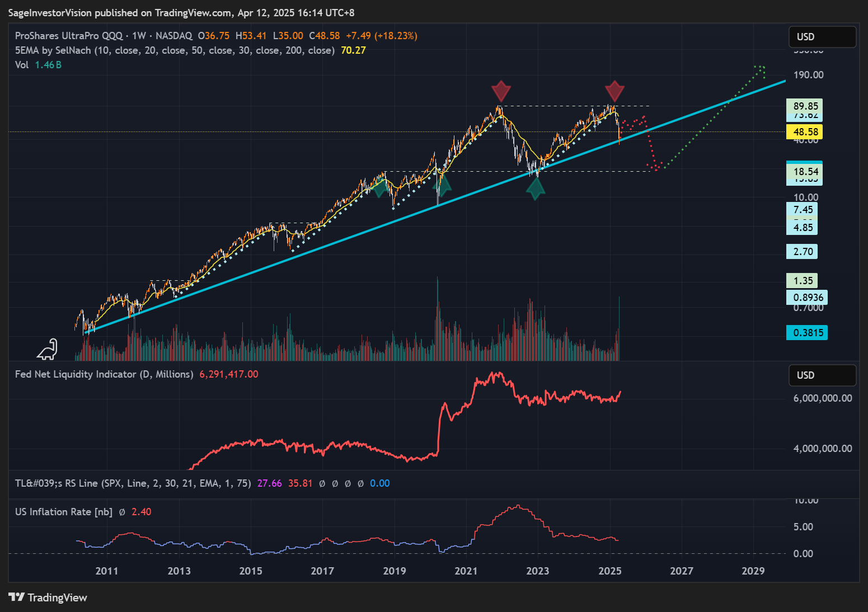Click the Fed Net Liquidity Indicator label
Viewport: 868px width, 612px height.
coord(104,374)
